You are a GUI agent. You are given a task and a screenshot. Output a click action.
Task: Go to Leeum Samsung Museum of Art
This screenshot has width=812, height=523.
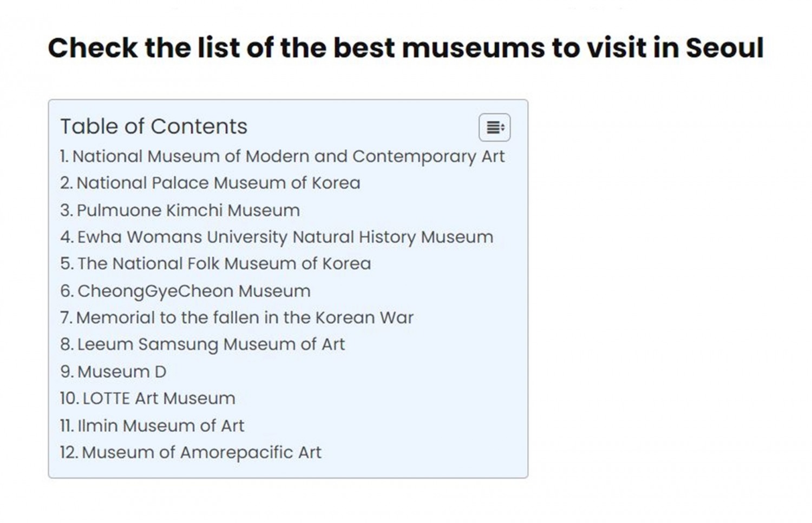click(x=211, y=345)
